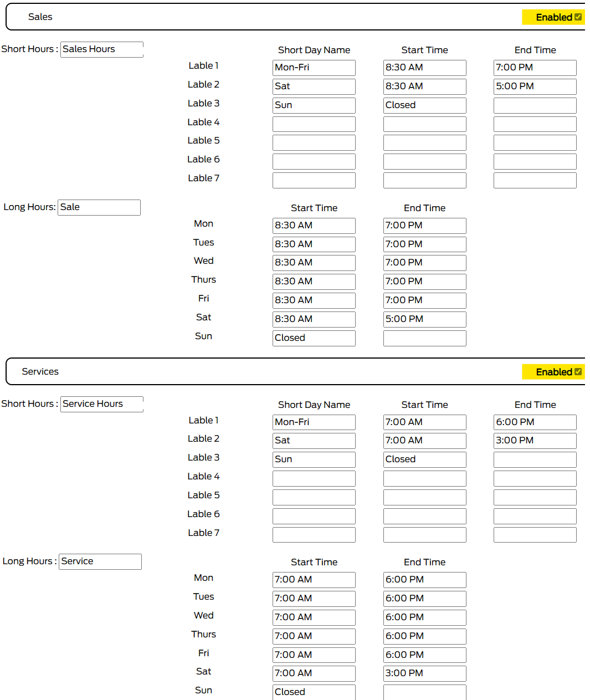
Task: Click Sales Mon End Time field
Action: pos(425,226)
